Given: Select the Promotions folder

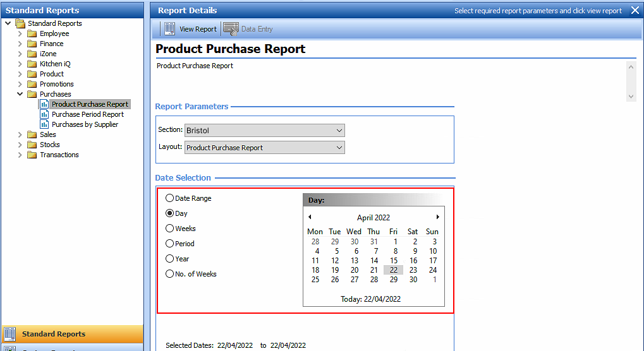Looking at the screenshot, I should point(56,84).
